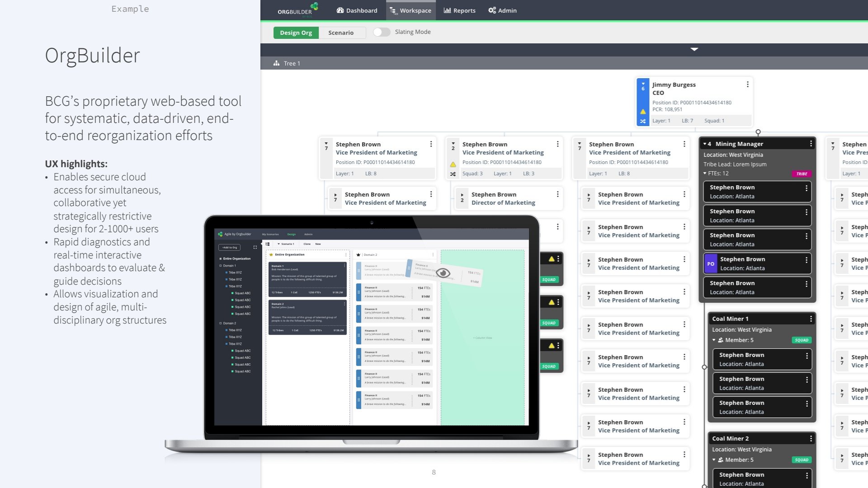Click the green SQUAD badge on Coal Miner 1
Screen dimensions: 868x488
pyautogui.click(x=802, y=340)
